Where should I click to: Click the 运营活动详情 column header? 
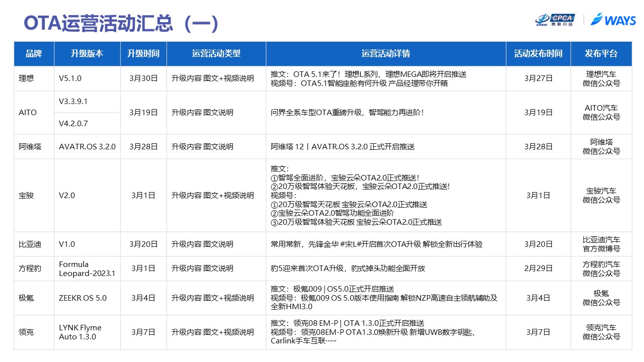click(x=386, y=53)
